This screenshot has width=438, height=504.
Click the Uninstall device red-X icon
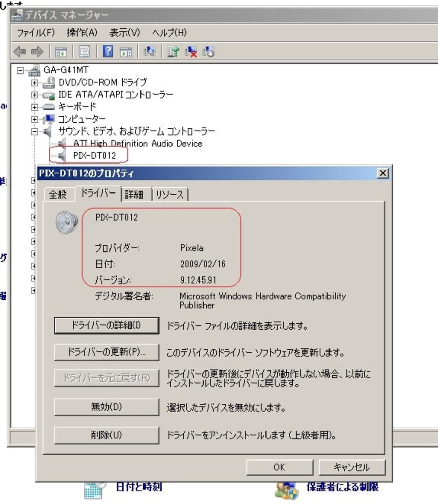(x=191, y=52)
